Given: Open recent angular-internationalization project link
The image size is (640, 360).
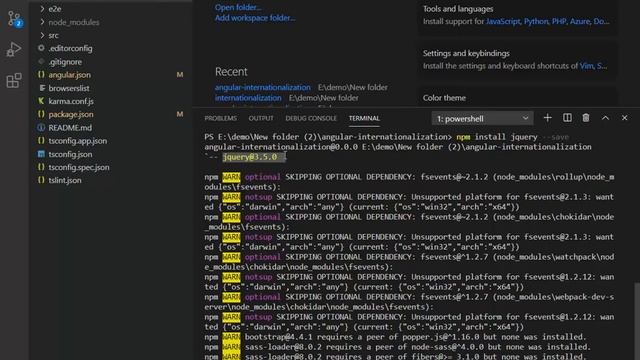Looking at the screenshot, I should coord(262,87).
